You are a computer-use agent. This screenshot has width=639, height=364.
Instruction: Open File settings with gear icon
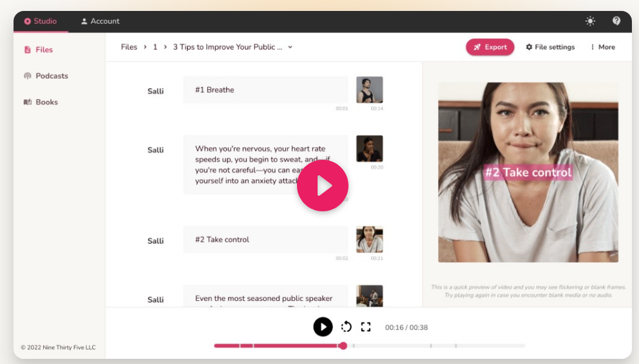[550, 47]
